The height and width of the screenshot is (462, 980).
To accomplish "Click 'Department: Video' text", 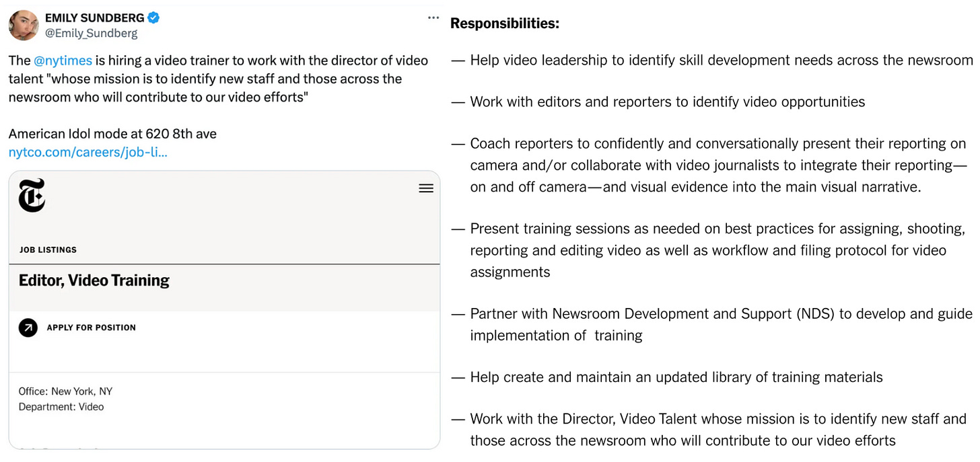I will pyautogui.click(x=61, y=407).
